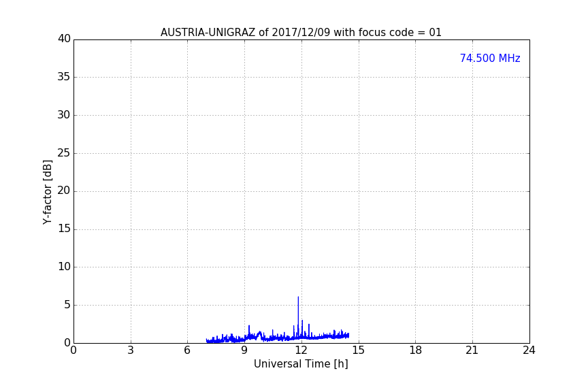The height and width of the screenshot is (392, 588).
Task: Click the y-axis tick label 35
Action: point(64,77)
